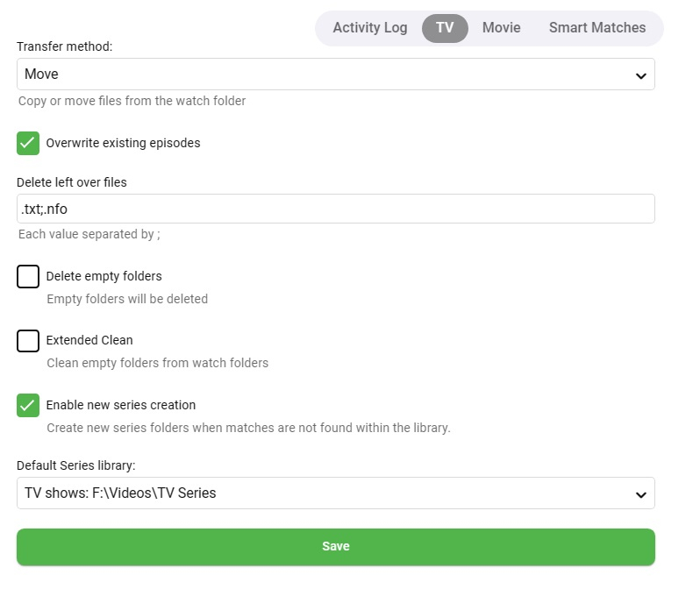Enable the Delete empty folders checkbox
This screenshot has height=589, width=700.
click(28, 276)
